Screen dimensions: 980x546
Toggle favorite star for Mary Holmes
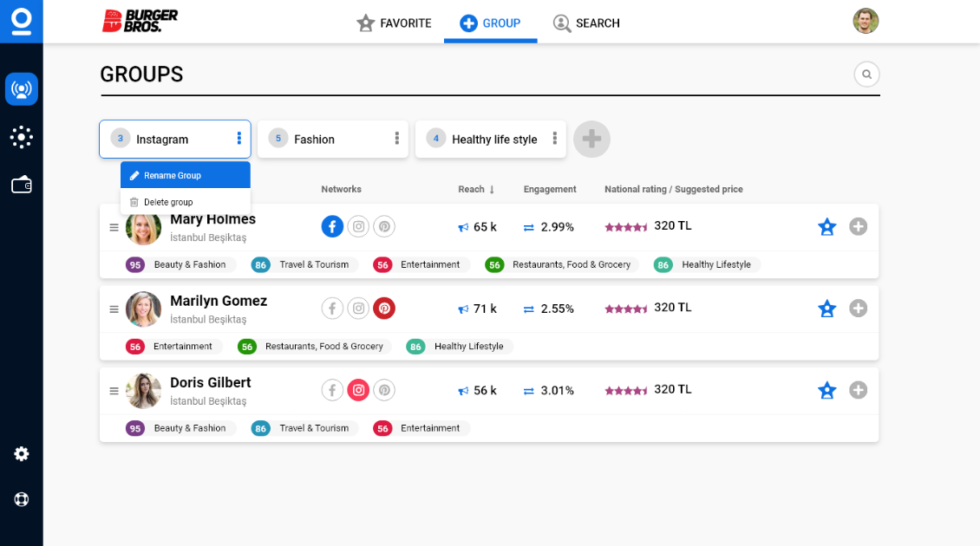pos(827,227)
